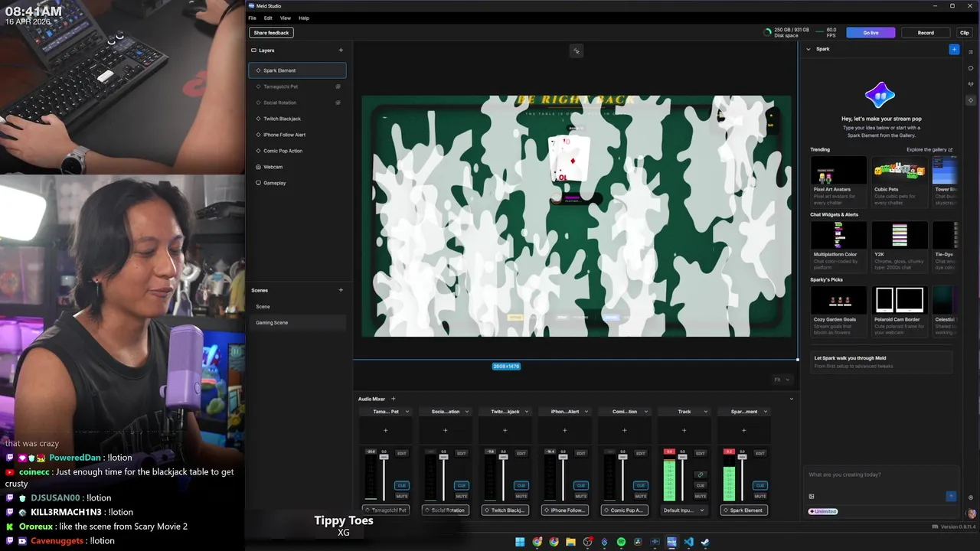Image resolution: width=980 pixels, height=551 pixels.
Task: Open the Edit menu
Action: [x=268, y=18]
